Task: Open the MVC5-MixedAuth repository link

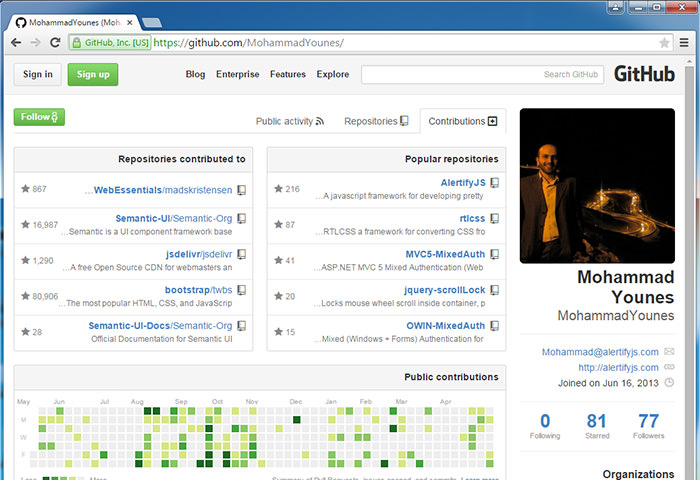Action: (x=445, y=254)
